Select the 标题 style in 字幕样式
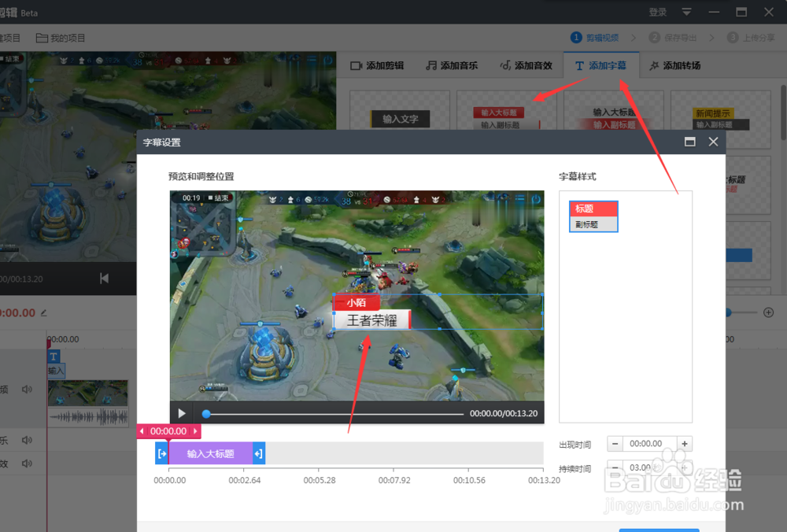Viewport: 787px width, 532px height. click(593, 208)
